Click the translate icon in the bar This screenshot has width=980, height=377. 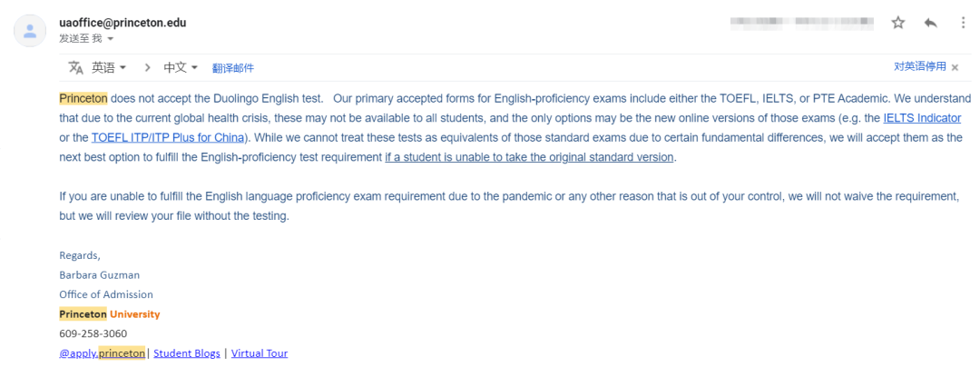pyautogui.click(x=75, y=67)
